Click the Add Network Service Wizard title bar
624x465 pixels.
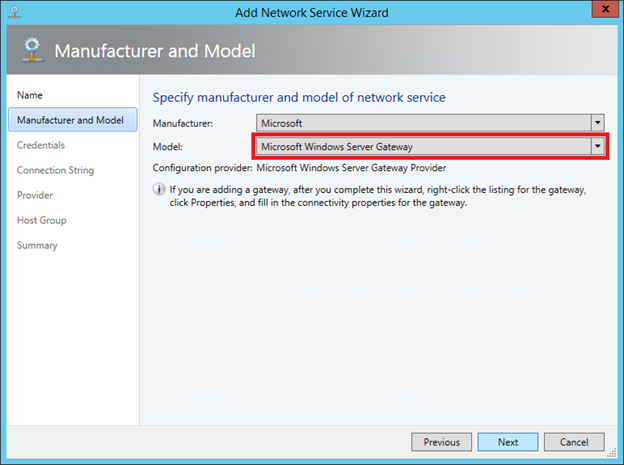click(x=311, y=12)
